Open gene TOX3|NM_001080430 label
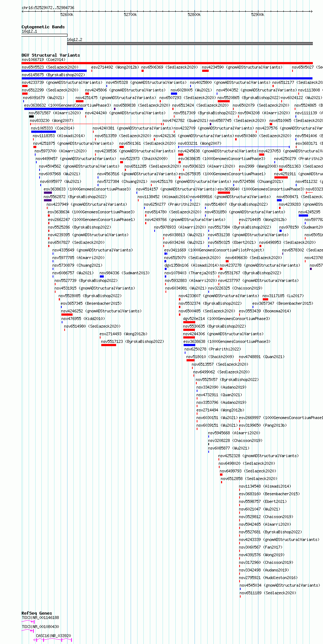This screenshot has width=323, height=644. click(40, 627)
